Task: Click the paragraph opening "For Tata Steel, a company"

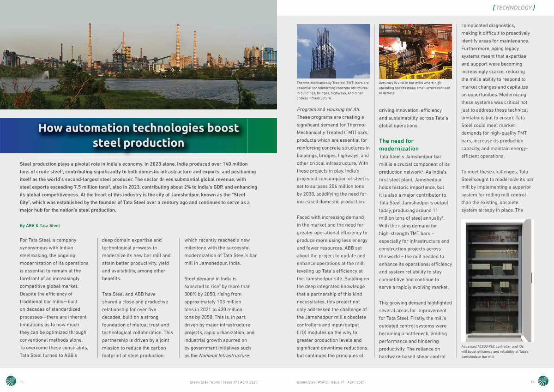Action: (x=48, y=240)
